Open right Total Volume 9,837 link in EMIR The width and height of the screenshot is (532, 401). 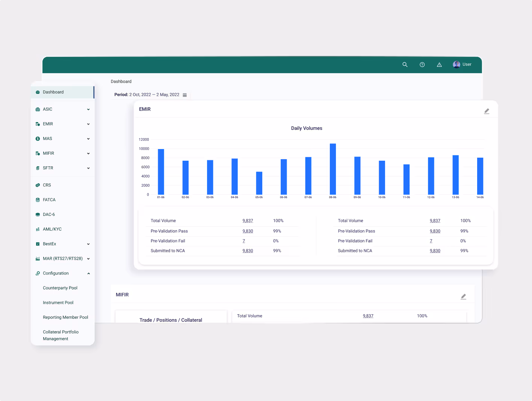click(435, 221)
